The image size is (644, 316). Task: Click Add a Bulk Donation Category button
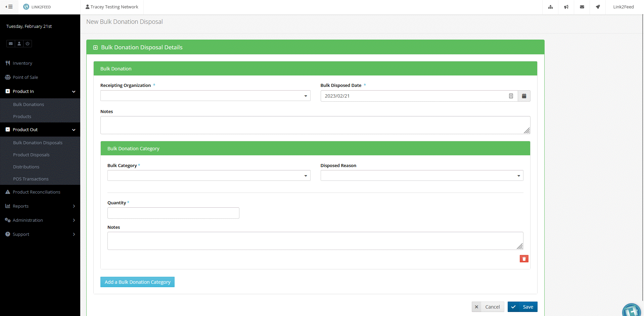click(x=137, y=282)
